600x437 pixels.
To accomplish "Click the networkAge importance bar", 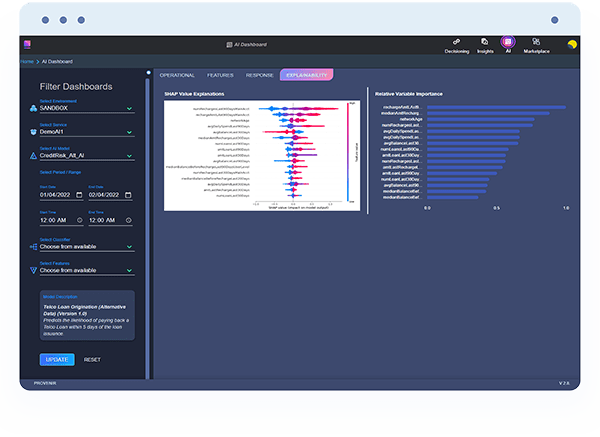I will (x=481, y=119).
